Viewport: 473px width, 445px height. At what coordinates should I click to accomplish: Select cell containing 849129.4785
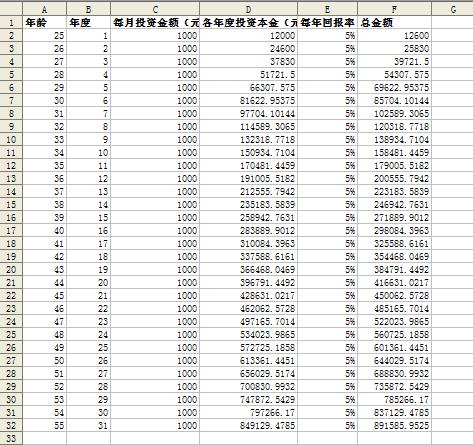(248, 425)
